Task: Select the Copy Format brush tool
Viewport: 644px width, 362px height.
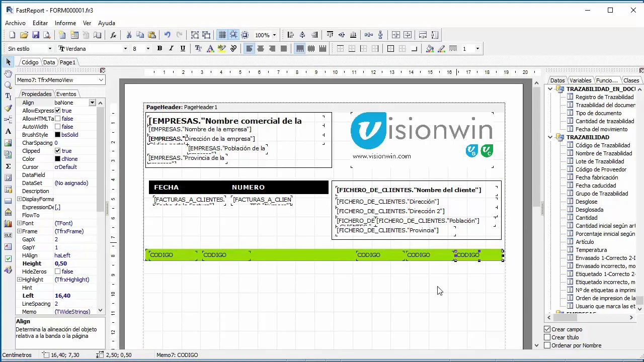Action: click(8, 108)
